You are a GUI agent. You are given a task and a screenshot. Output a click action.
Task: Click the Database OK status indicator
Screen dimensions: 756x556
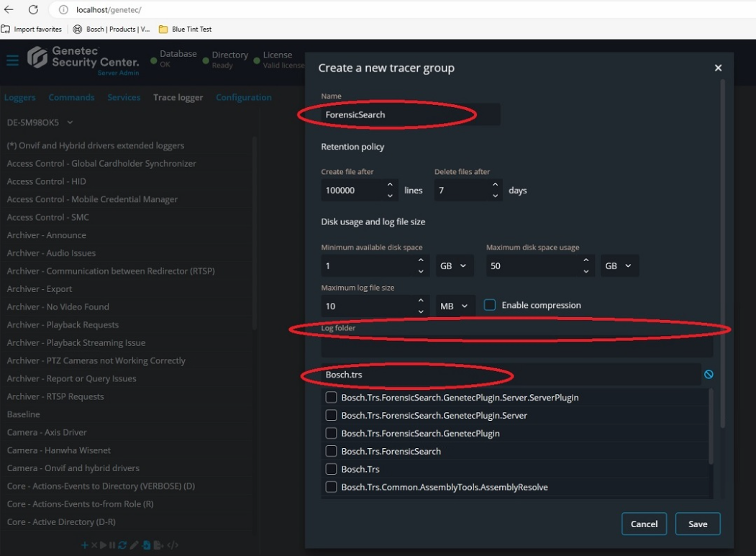tap(173, 58)
